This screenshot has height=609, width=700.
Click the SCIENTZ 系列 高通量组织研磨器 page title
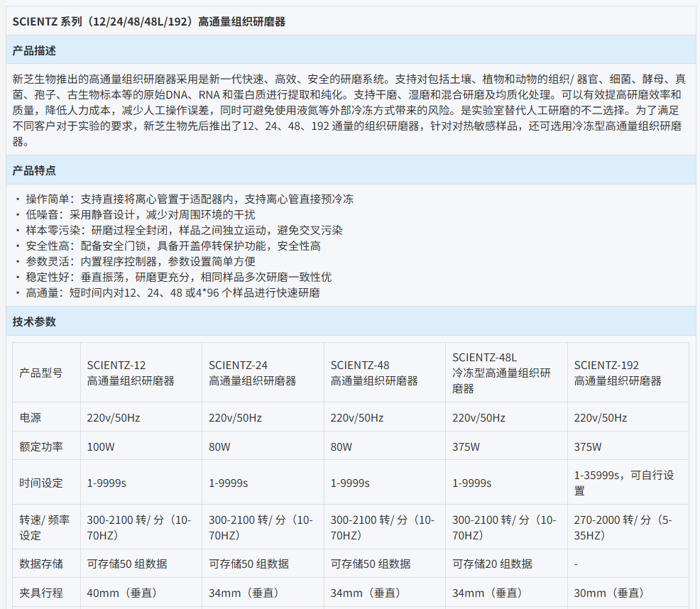[x=149, y=21]
